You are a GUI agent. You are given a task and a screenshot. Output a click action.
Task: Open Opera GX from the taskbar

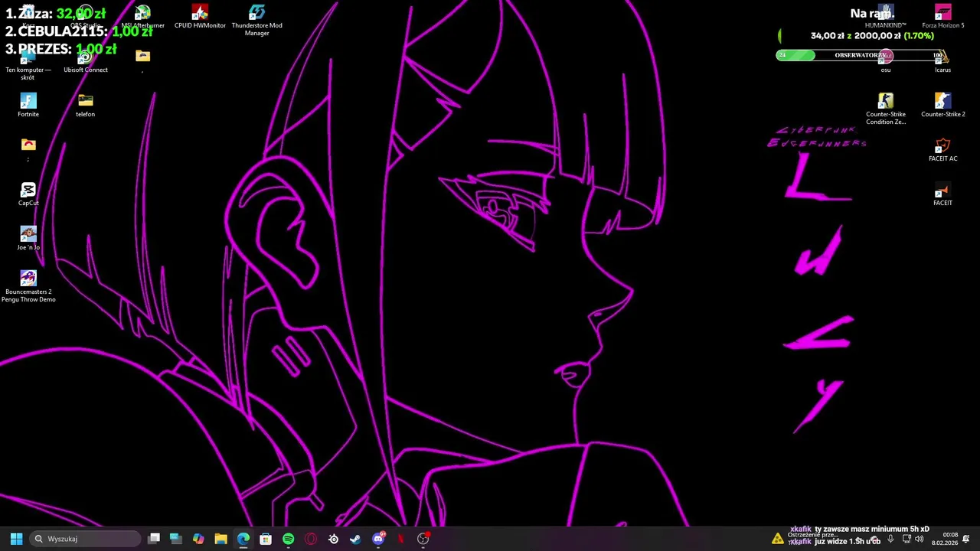click(x=311, y=539)
